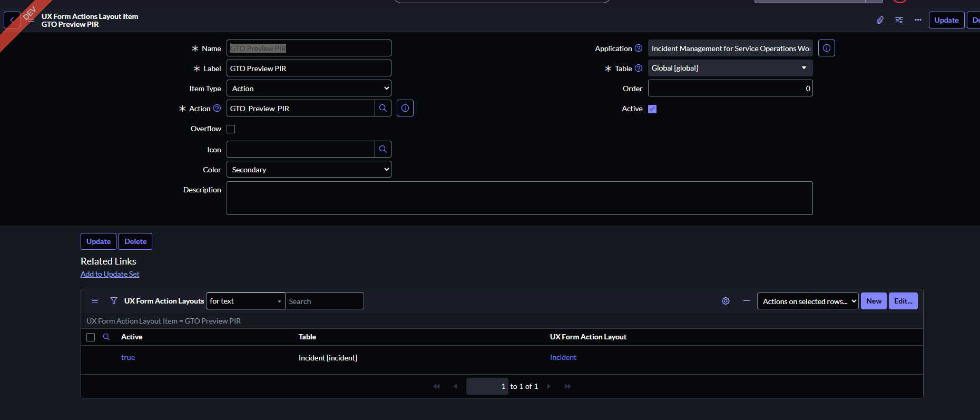
Task: Open the UX Form Action Layouts list menu
Action: [95, 301]
